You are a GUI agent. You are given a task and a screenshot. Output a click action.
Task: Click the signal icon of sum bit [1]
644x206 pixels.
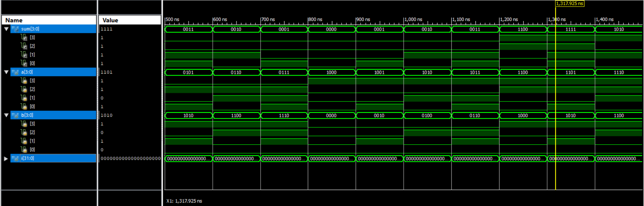pos(24,55)
